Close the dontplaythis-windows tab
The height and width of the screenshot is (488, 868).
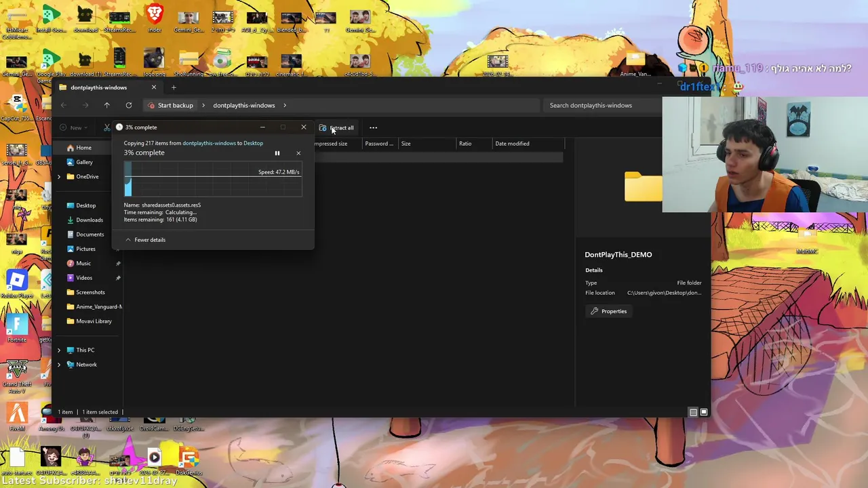[154, 87]
